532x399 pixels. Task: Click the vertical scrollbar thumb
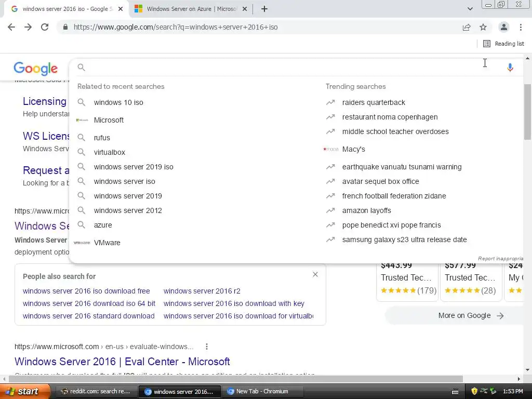click(x=528, y=112)
